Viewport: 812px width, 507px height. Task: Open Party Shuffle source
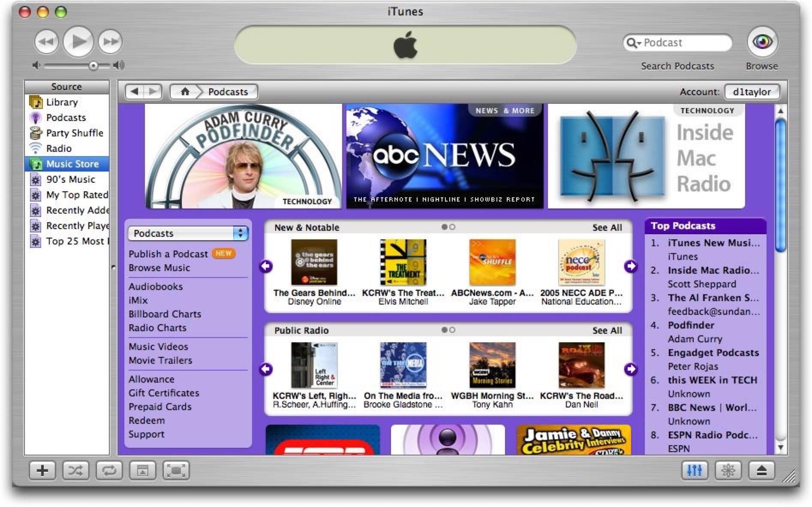point(67,133)
